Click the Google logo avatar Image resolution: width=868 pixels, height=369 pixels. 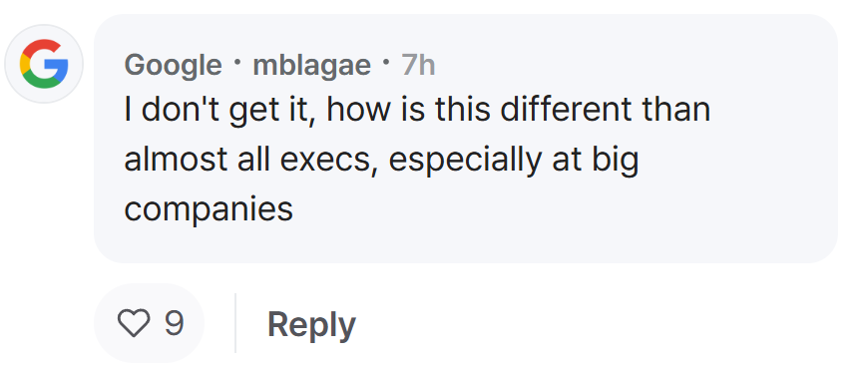pos(44,64)
